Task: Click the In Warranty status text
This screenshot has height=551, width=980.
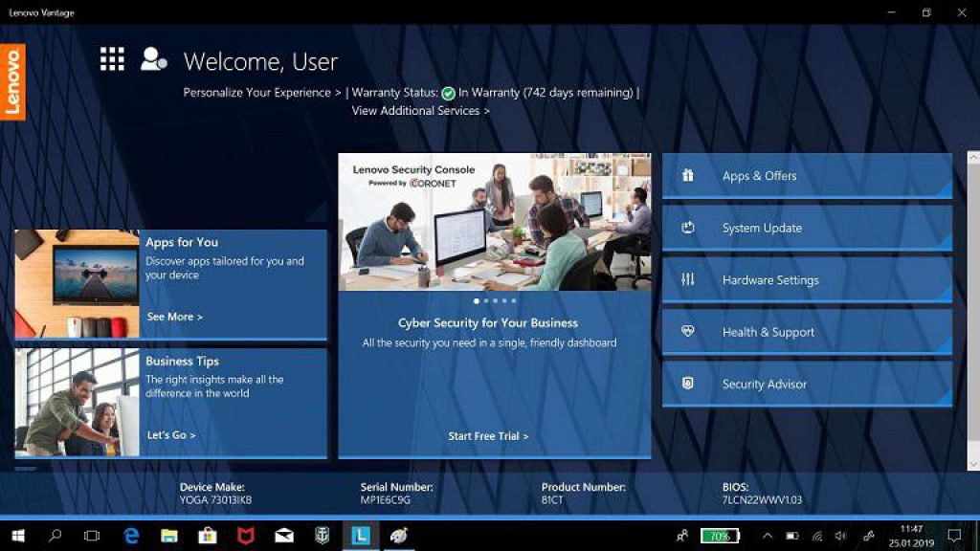Action: (x=546, y=93)
